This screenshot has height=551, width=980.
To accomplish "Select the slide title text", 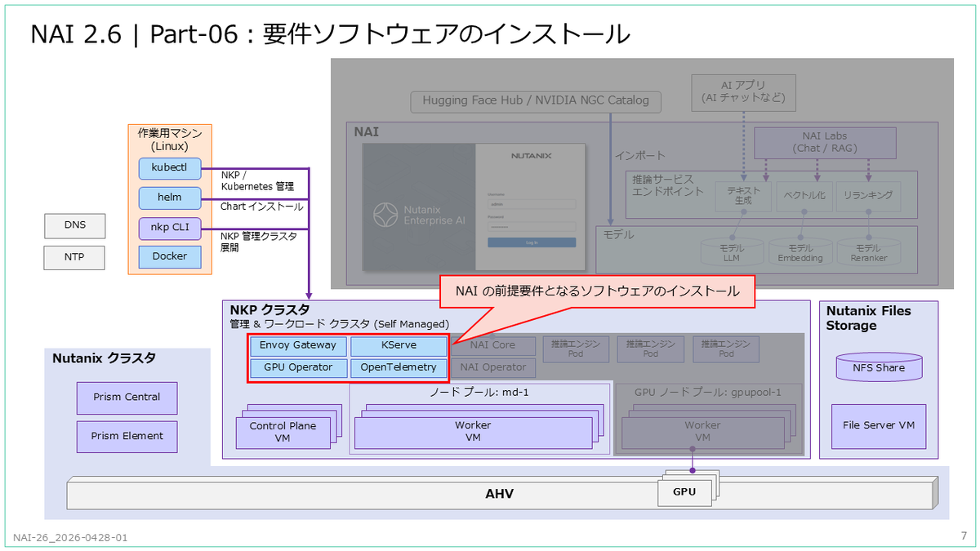I will [x=330, y=34].
